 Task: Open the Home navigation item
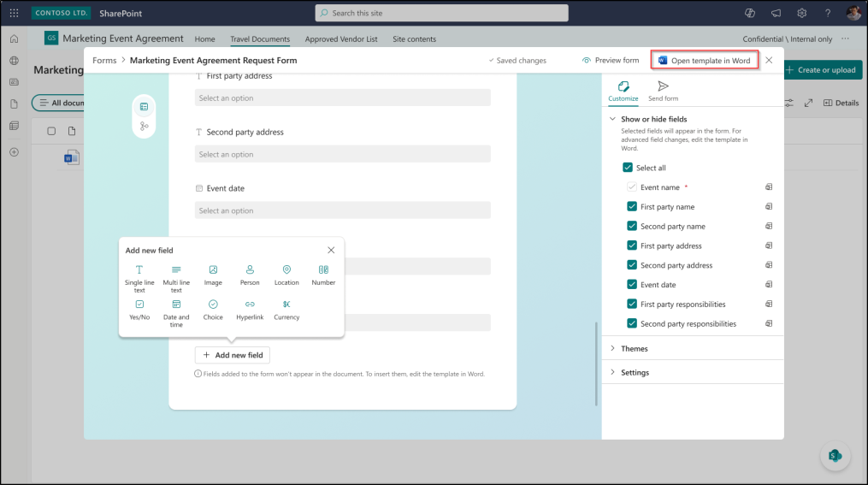point(205,39)
